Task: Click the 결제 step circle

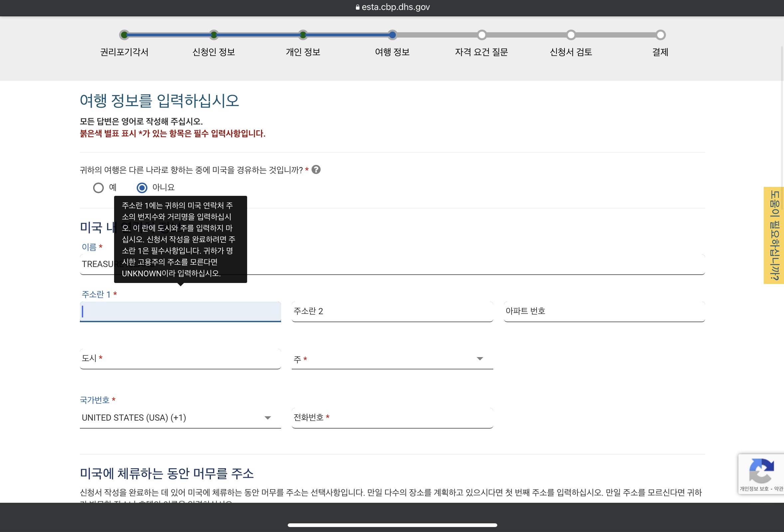Action: pyautogui.click(x=661, y=35)
